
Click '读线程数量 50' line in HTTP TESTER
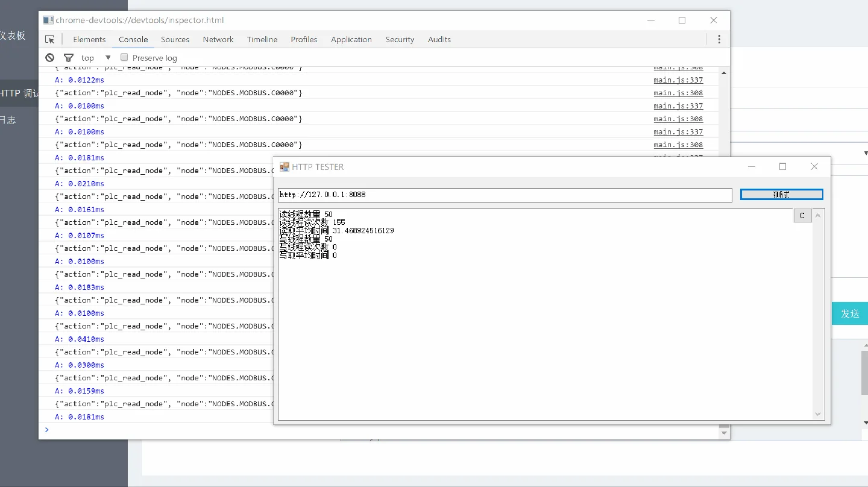306,214
